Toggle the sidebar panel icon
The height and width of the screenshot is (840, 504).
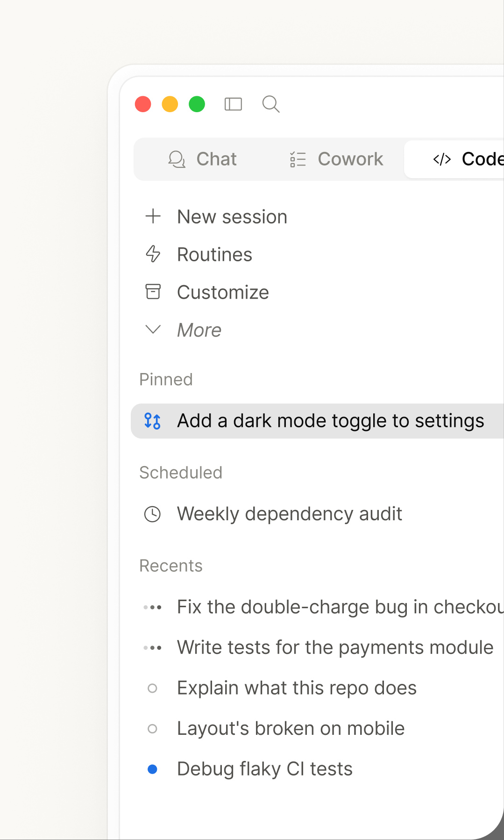[x=233, y=104]
